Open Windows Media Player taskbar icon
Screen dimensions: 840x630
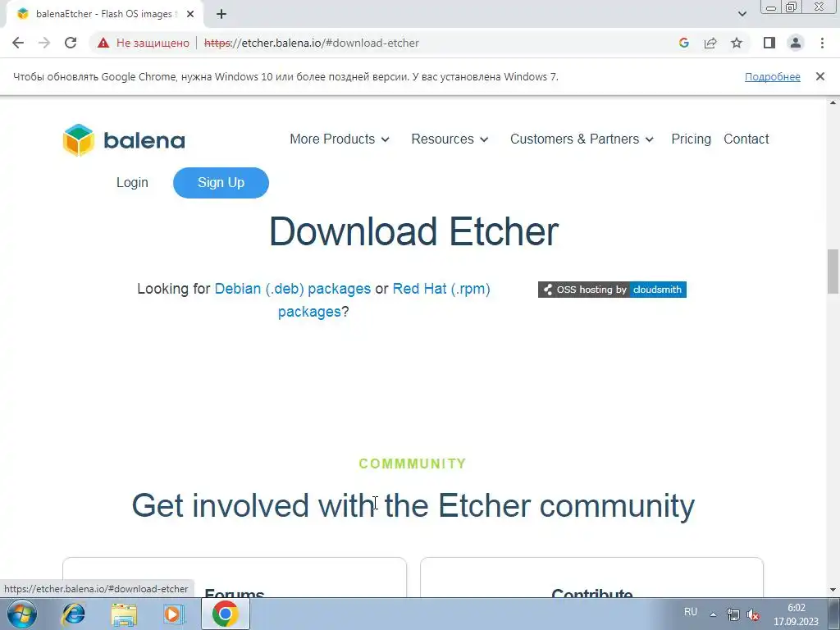tap(174, 614)
